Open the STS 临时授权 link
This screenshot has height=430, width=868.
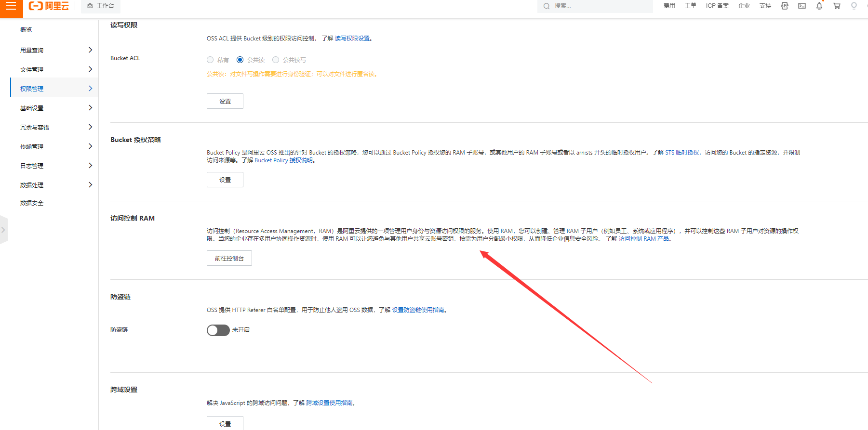[682, 153]
